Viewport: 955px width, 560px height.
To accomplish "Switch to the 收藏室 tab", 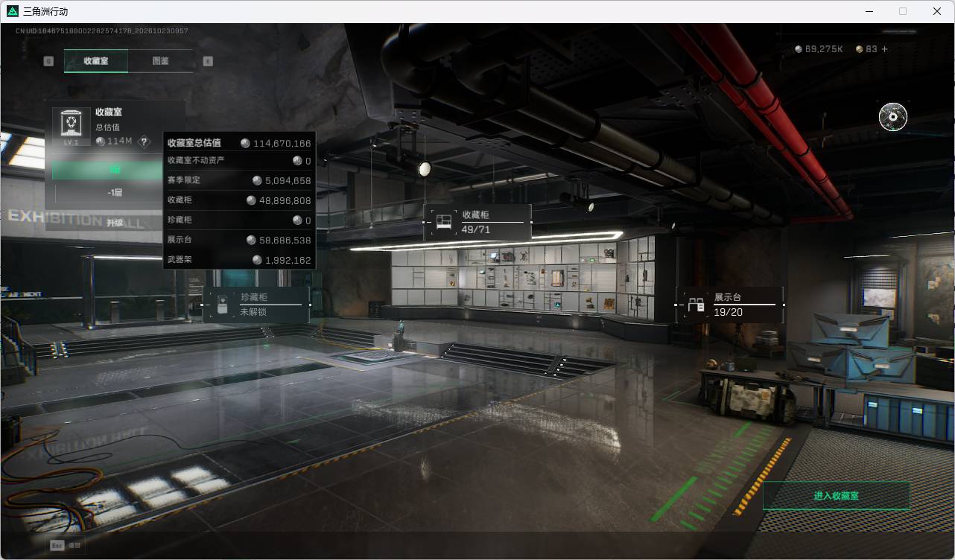I will (x=96, y=61).
